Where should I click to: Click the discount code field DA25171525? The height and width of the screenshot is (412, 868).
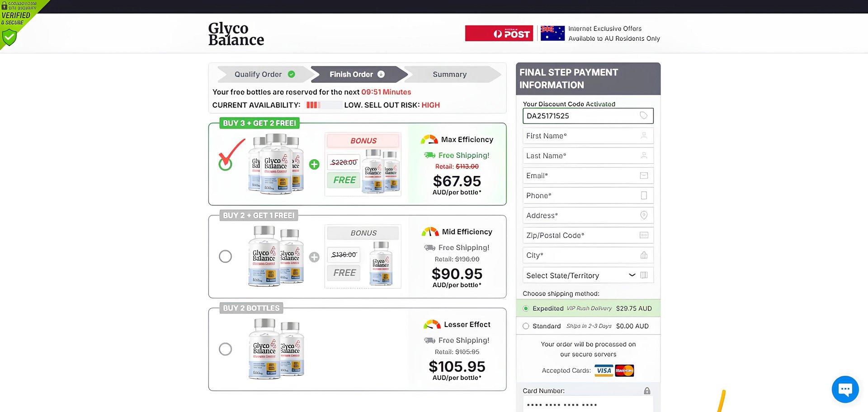click(588, 116)
